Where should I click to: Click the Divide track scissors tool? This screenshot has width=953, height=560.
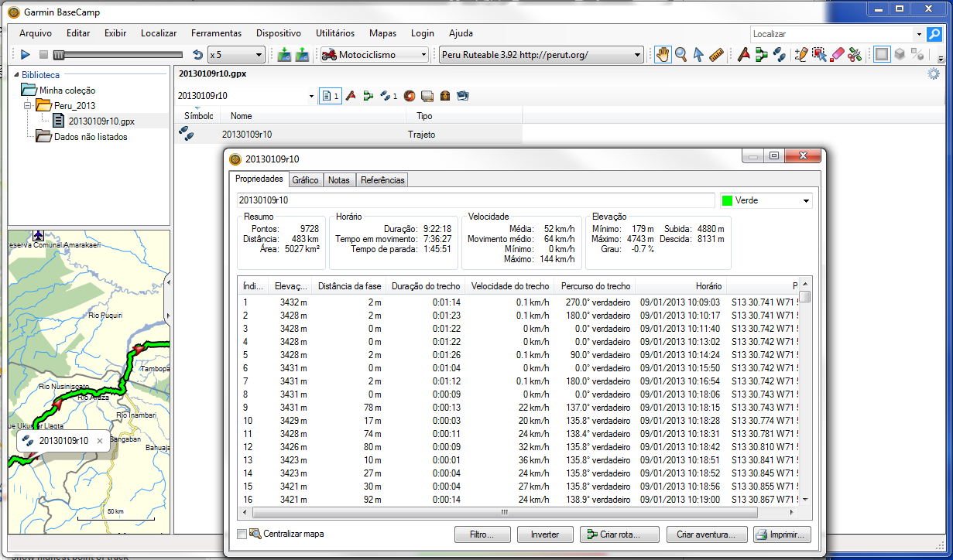point(855,55)
